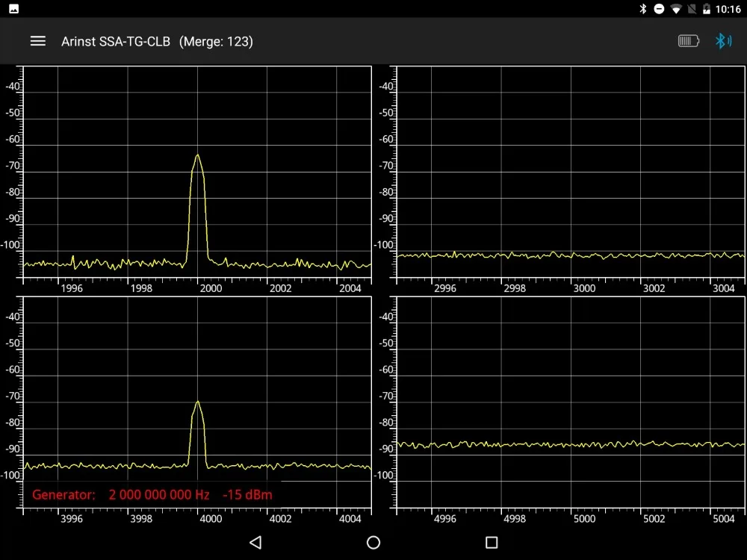Tap the 5000 MHz spectrum graph panel
The image size is (747, 560).
point(570,402)
